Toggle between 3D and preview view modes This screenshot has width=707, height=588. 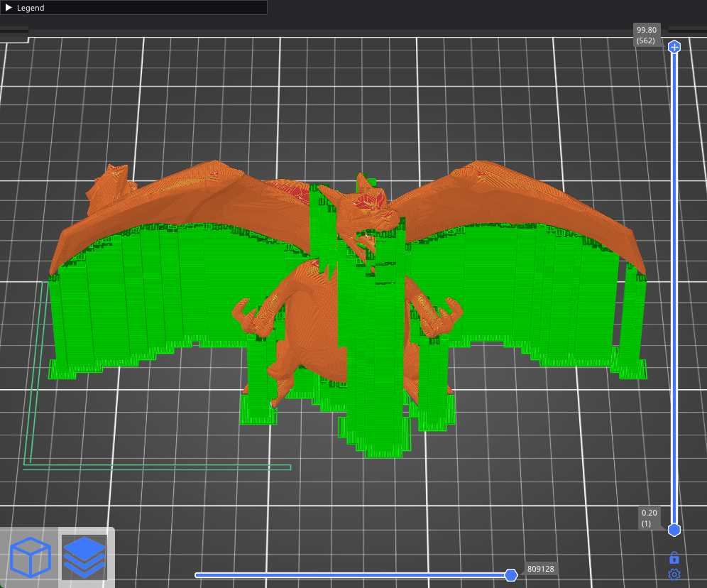31,557
